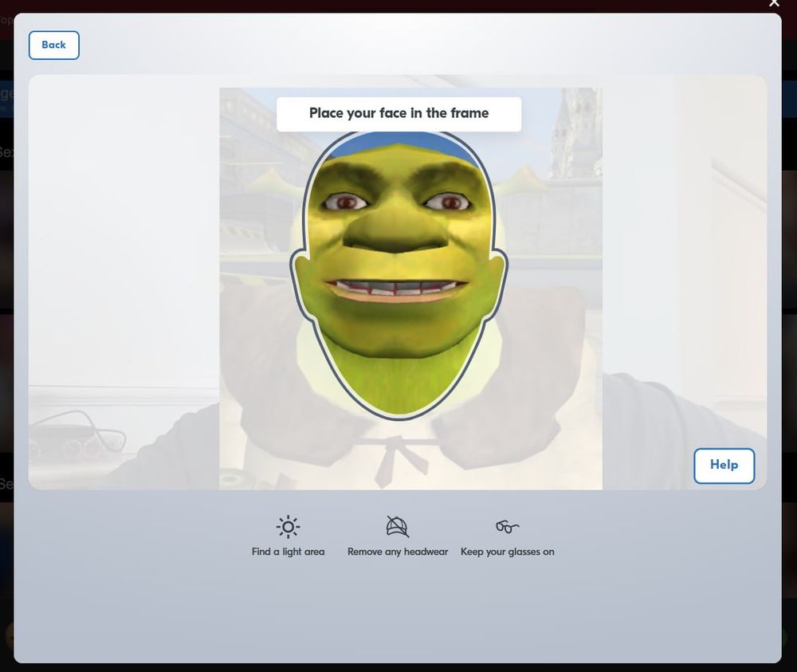The width and height of the screenshot is (797, 672).
Task: Click the glasses icon
Action: coord(507,527)
